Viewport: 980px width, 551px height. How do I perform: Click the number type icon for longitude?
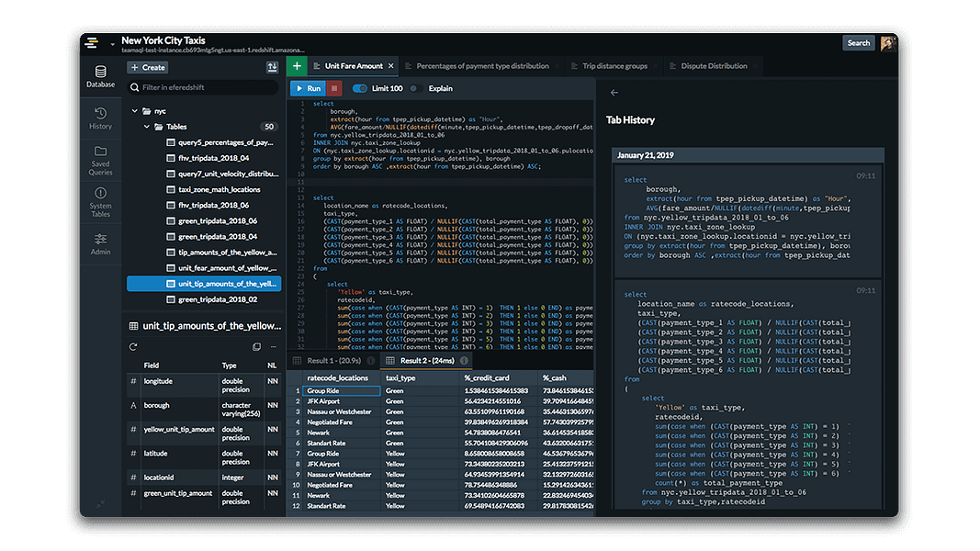click(133, 381)
